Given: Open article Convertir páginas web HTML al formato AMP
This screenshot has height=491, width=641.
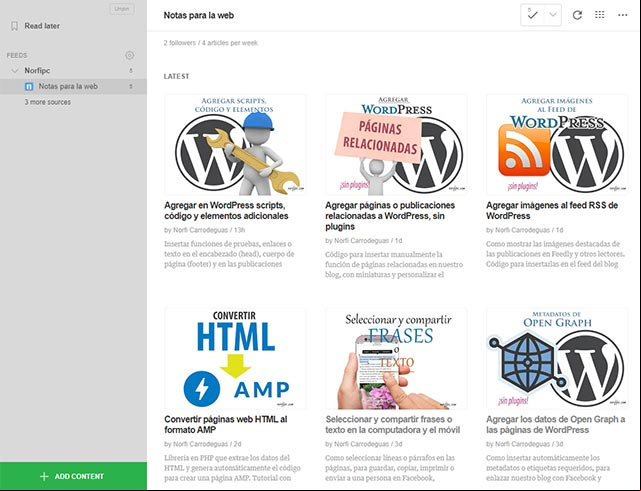Looking at the screenshot, I should click(x=226, y=424).
